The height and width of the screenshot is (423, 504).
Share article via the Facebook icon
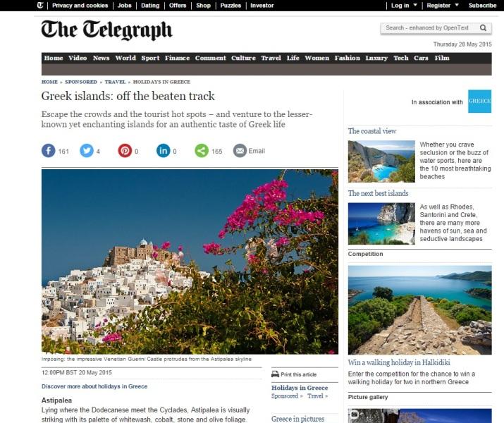(x=48, y=151)
